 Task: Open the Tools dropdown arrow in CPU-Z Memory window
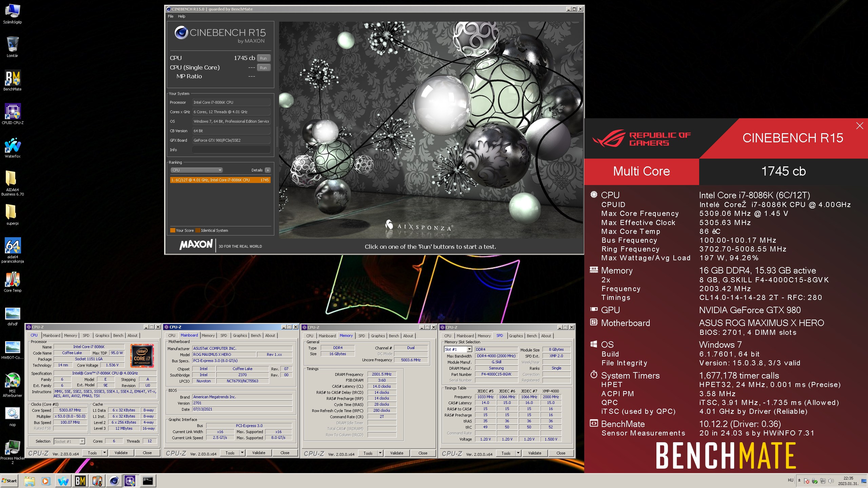pos(380,453)
